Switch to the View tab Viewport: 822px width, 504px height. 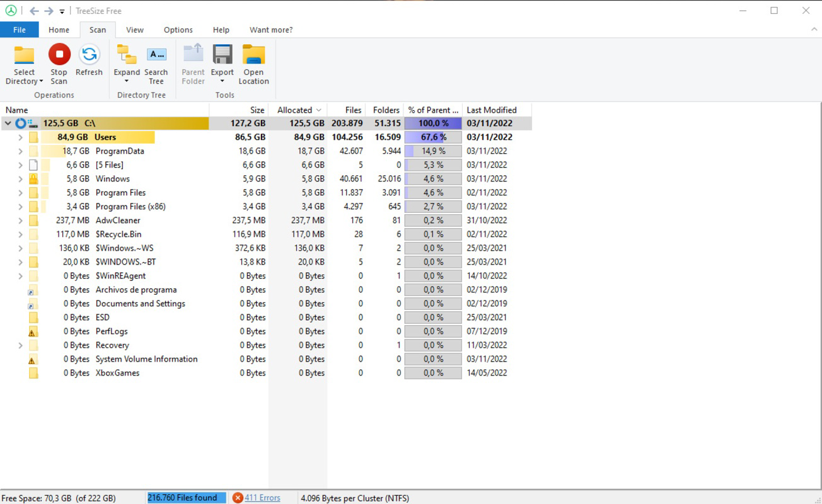click(x=134, y=30)
